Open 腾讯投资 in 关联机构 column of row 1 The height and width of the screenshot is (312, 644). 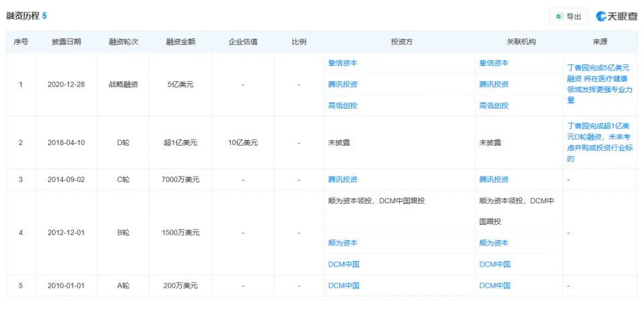pos(494,84)
